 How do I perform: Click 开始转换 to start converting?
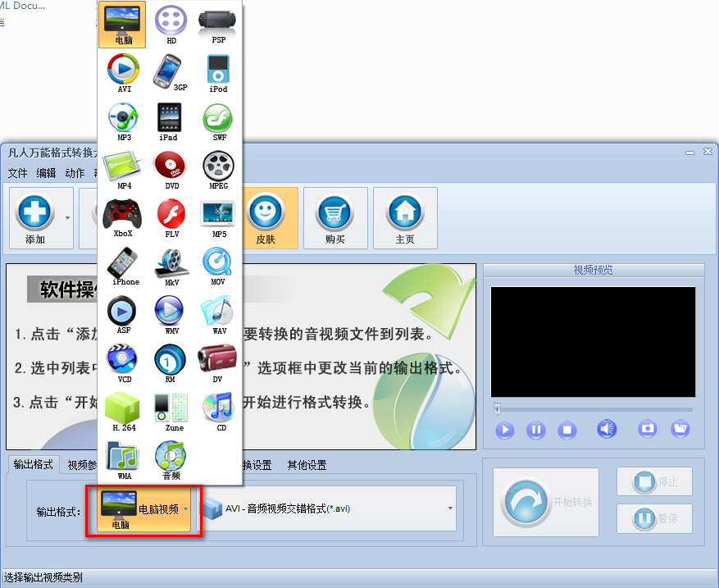point(546,502)
